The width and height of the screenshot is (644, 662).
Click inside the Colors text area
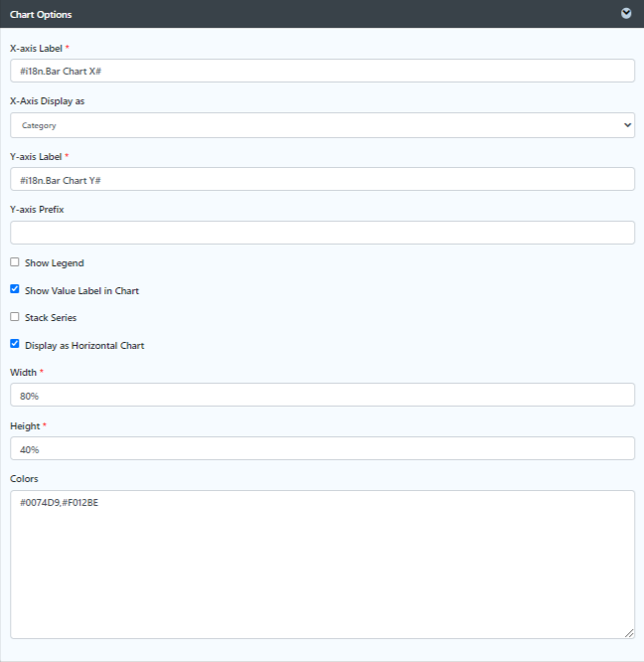(322, 565)
